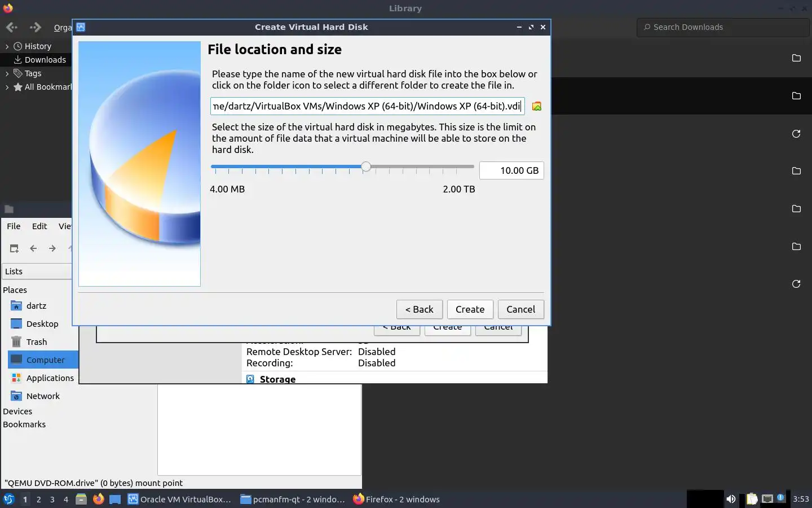The height and width of the screenshot is (508, 812).
Task: Toggle the Bookmarks section in the side pane
Action: point(24,424)
